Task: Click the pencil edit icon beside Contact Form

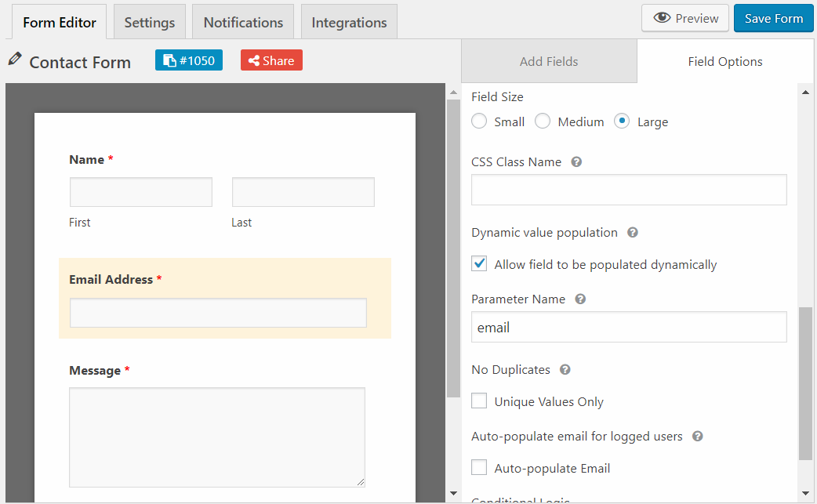Action: pos(15,59)
